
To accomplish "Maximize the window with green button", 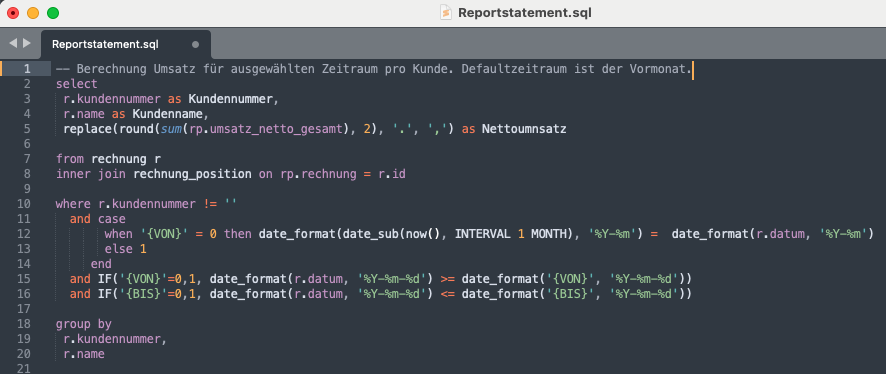I will (x=53, y=12).
